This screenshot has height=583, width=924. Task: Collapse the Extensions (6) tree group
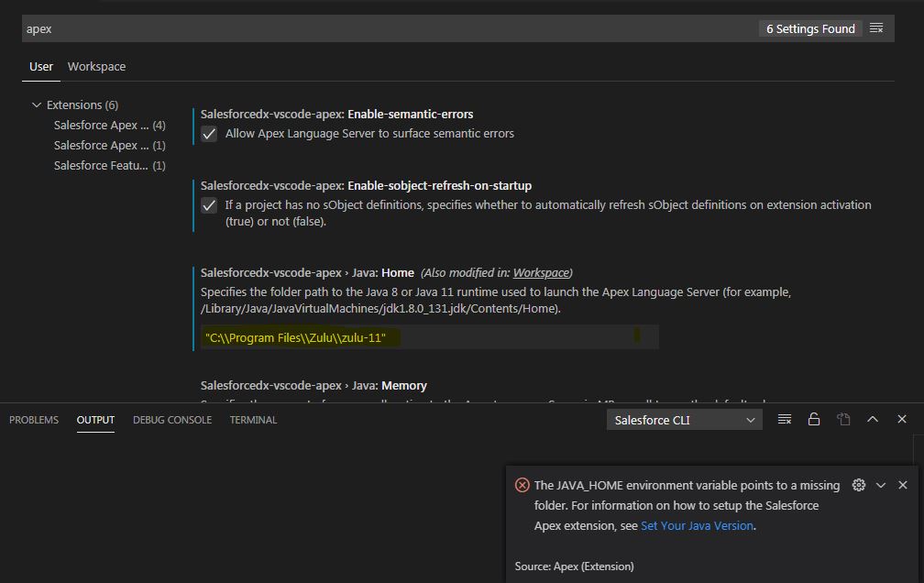coord(37,104)
